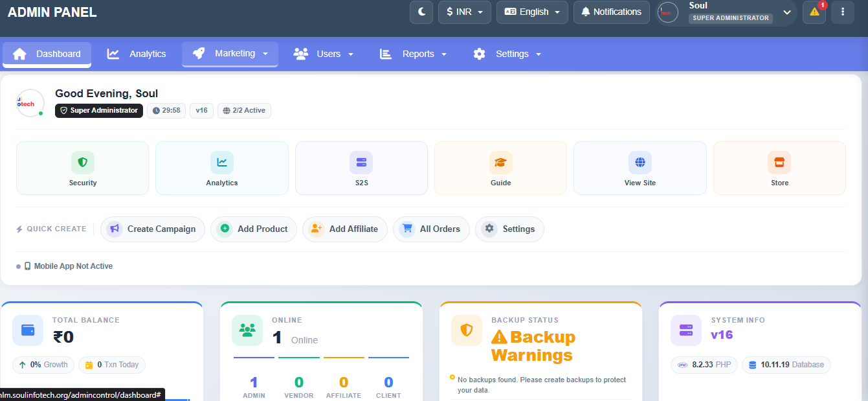Open the S2S server icon tile
Viewport: 868px width, 401px height.
point(361,168)
